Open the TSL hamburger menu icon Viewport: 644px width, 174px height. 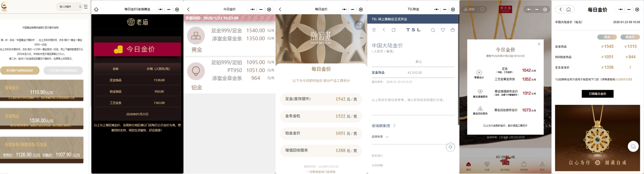[374, 30]
